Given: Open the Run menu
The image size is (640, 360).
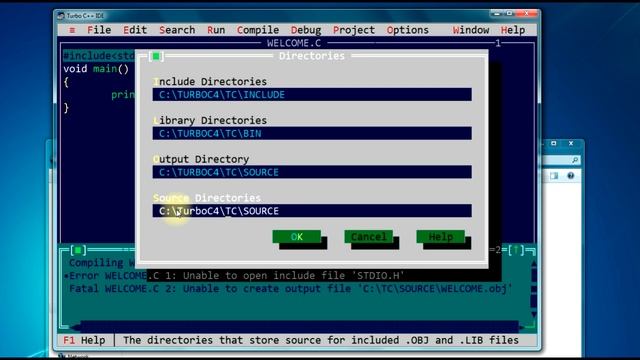Looking at the screenshot, I should click(x=216, y=30).
